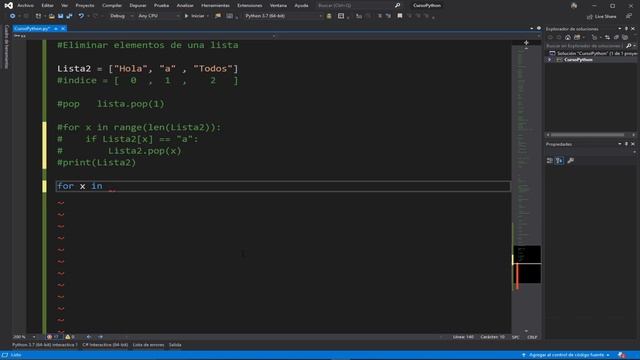Click the undo icon
Viewport: 640px width, 360px height.
(x=81, y=16)
